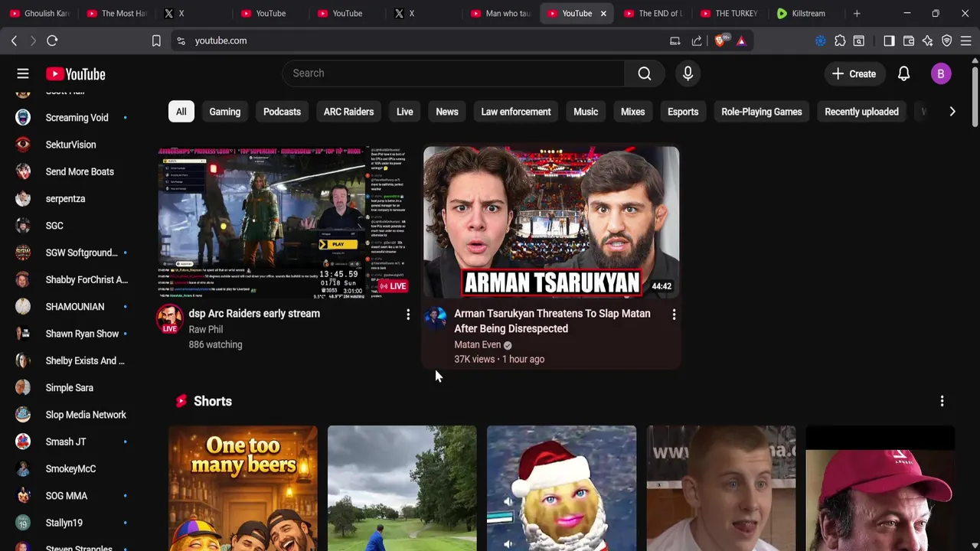Open Matan Even channel avatar
The width and height of the screenshot is (980, 551).
(x=436, y=319)
